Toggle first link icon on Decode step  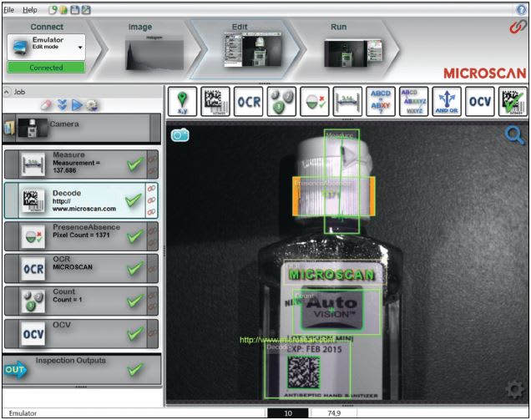tap(151, 189)
